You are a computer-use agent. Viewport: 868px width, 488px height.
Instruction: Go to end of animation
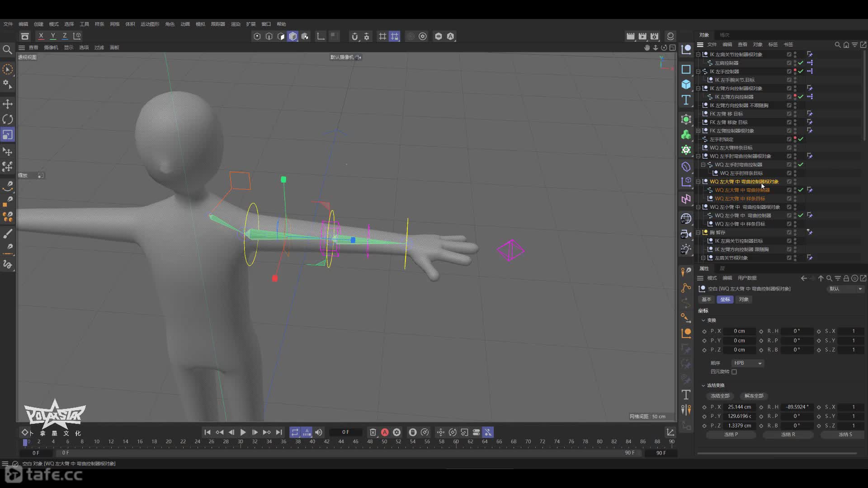[x=279, y=432]
